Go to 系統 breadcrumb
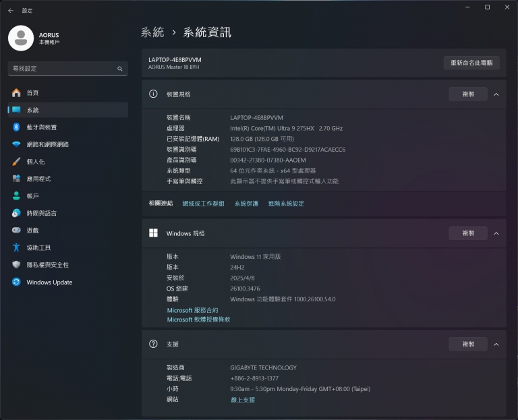 (x=152, y=32)
